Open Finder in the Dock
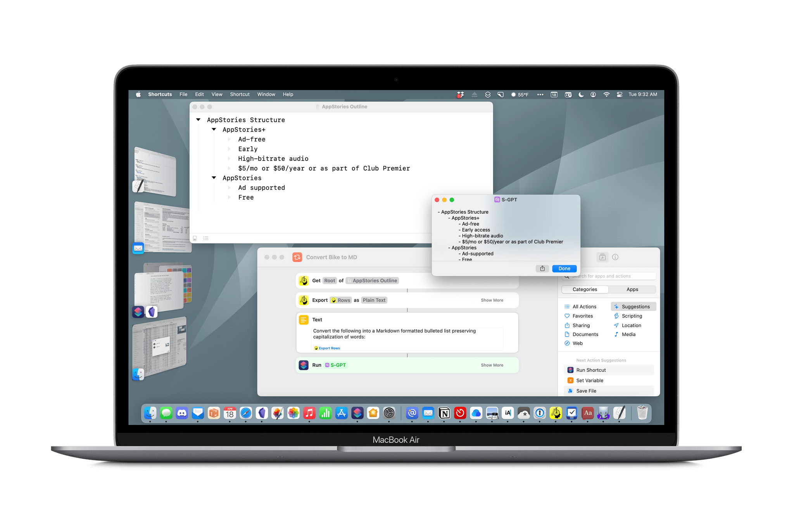This screenshot has width=794, height=532. (x=150, y=413)
